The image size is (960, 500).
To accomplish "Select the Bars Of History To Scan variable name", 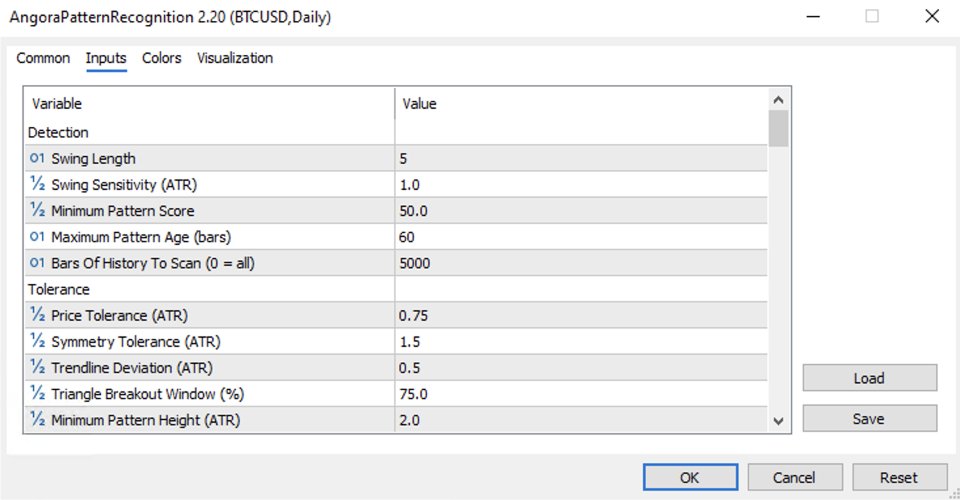I will [152, 263].
